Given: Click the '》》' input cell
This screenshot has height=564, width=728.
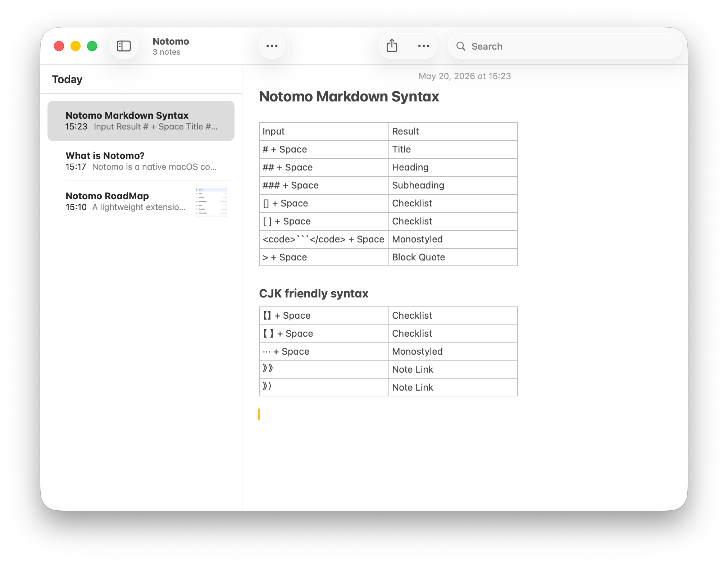Looking at the screenshot, I should pos(324,370).
